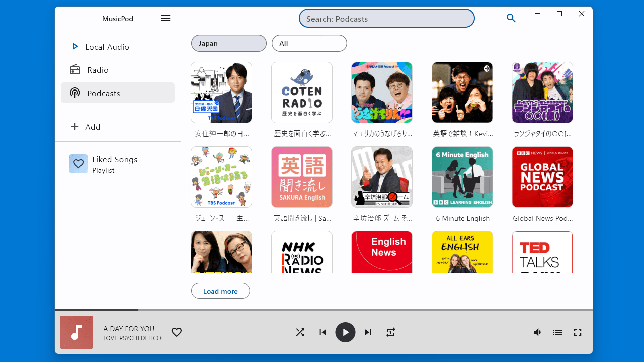
Task: Click Add in the sidebar
Action: [x=118, y=127]
